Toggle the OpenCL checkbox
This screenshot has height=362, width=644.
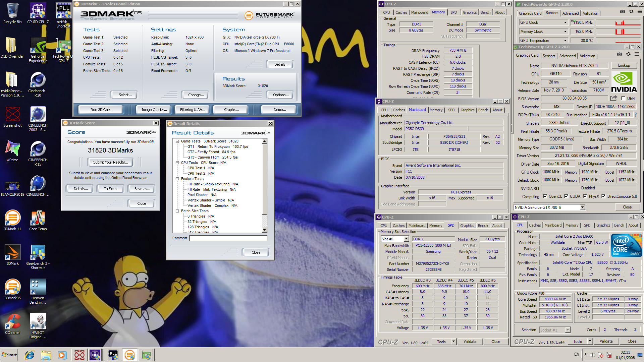[x=545, y=196]
